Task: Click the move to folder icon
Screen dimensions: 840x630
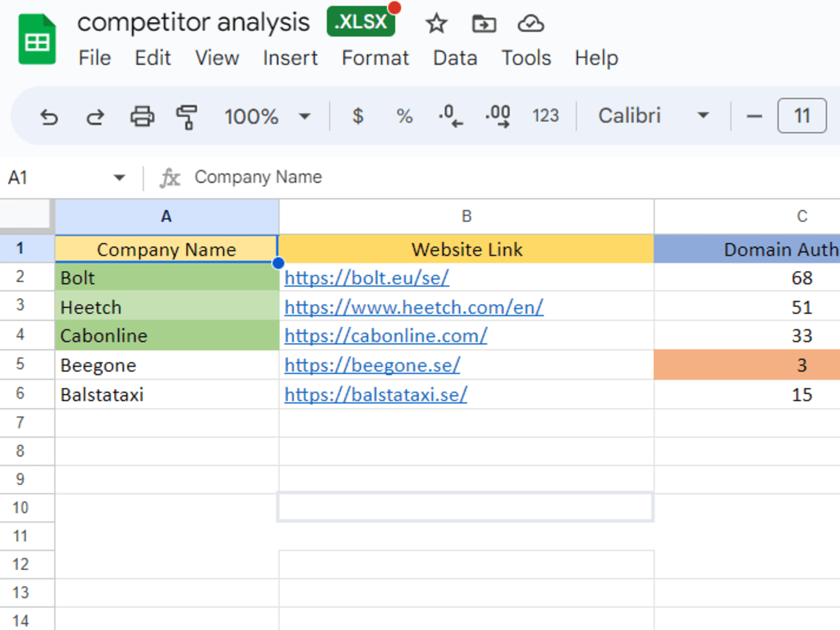Action: (484, 24)
